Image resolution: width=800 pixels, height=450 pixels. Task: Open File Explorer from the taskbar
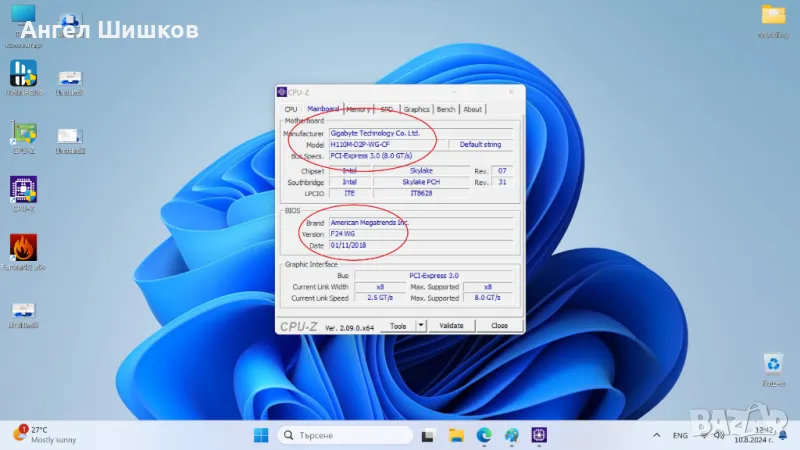point(456,435)
